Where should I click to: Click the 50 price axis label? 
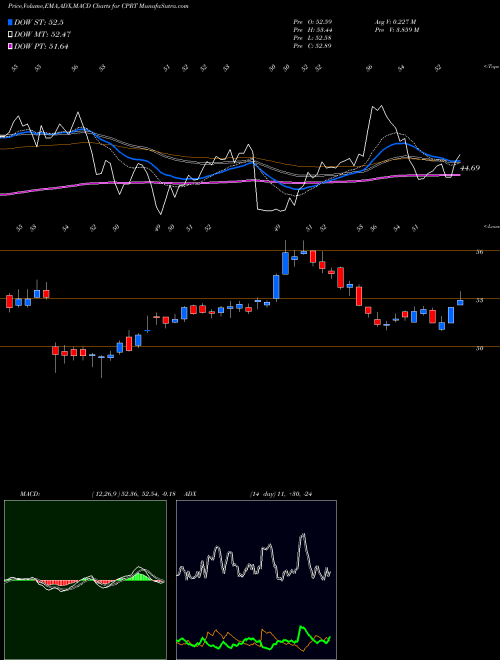(479, 348)
